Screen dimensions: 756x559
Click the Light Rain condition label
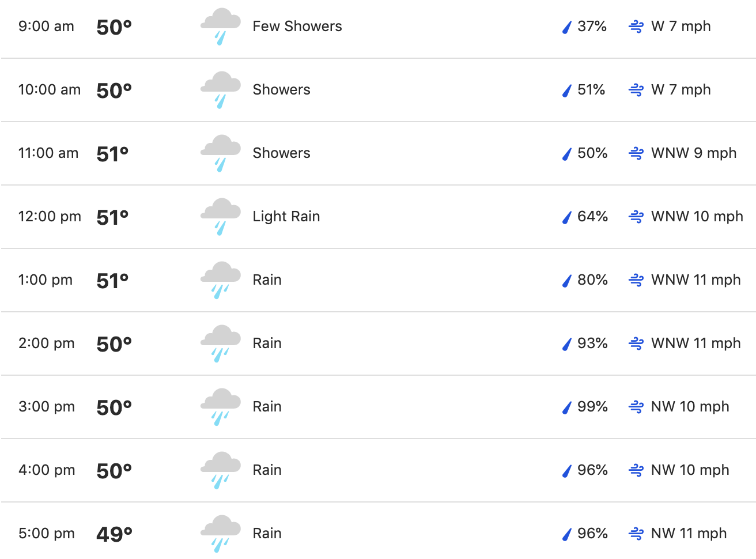(x=286, y=217)
